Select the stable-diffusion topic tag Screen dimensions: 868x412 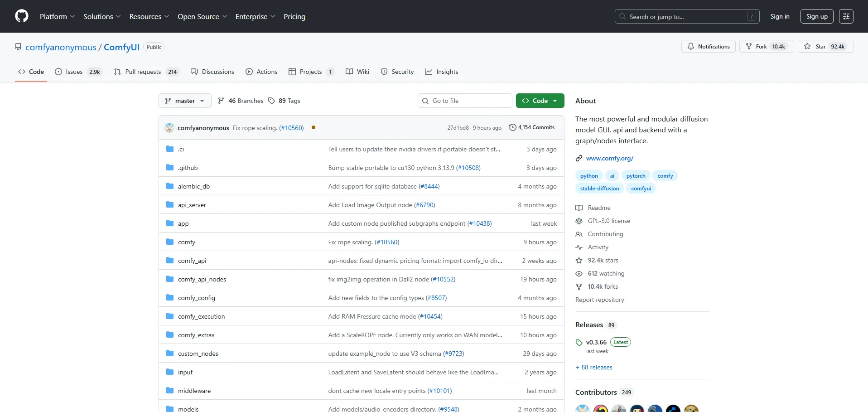point(599,189)
